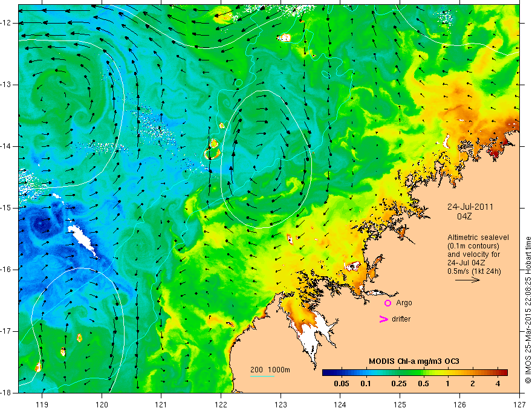532x411 pixels.
Task: Click latitude axis label -17
Action: (6, 331)
